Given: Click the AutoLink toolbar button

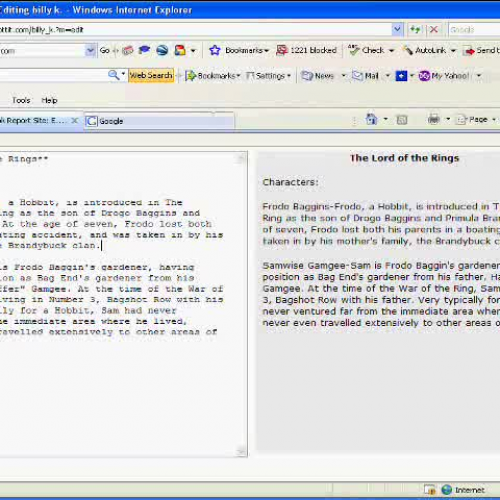Looking at the screenshot, I should [425, 50].
